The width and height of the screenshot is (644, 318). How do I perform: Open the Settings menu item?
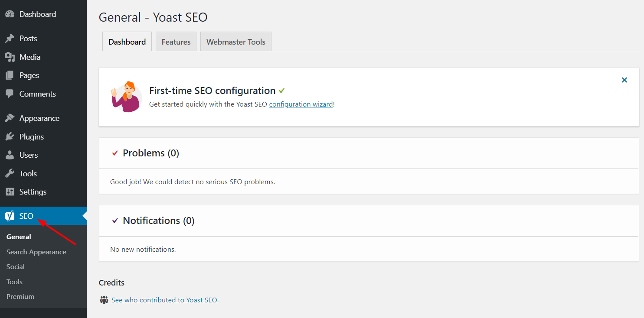point(43,192)
